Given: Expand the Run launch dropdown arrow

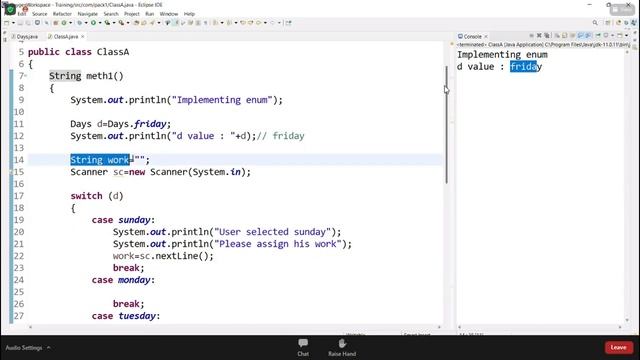Looking at the screenshot, I should pos(100,23).
